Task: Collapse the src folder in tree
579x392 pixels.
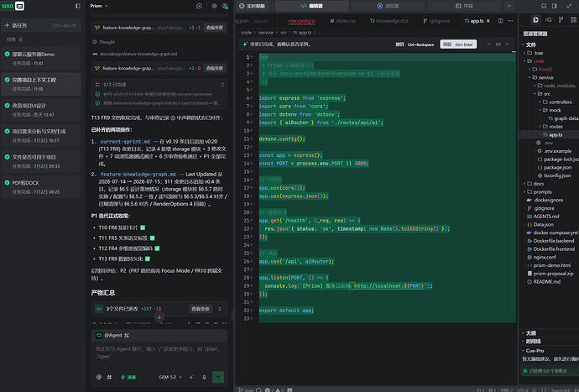Action: pyautogui.click(x=543, y=94)
